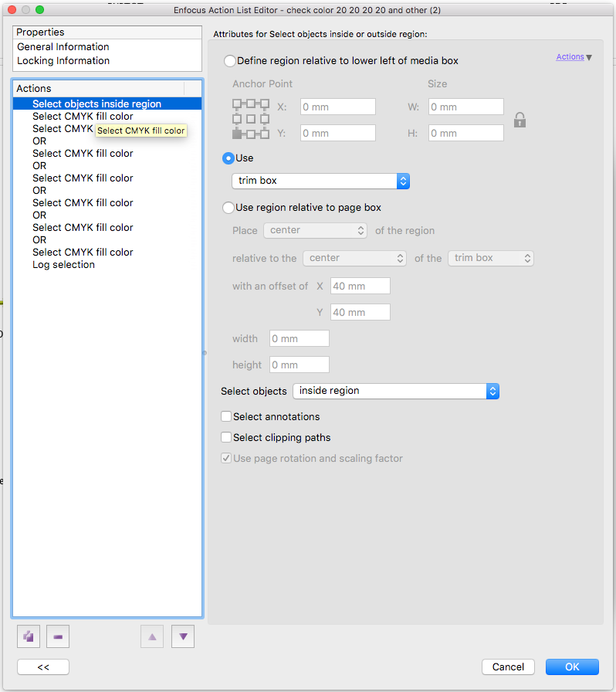The image size is (616, 692).
Task: Select 'Select objects inside region' action
Action: pyautogui.click(x=107, y=103)
